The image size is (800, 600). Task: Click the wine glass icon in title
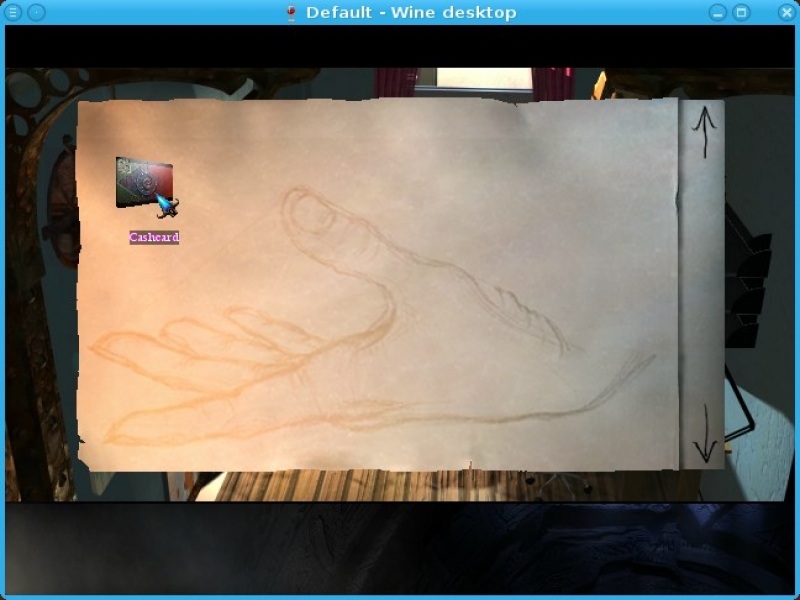click(x=292, y=13)
